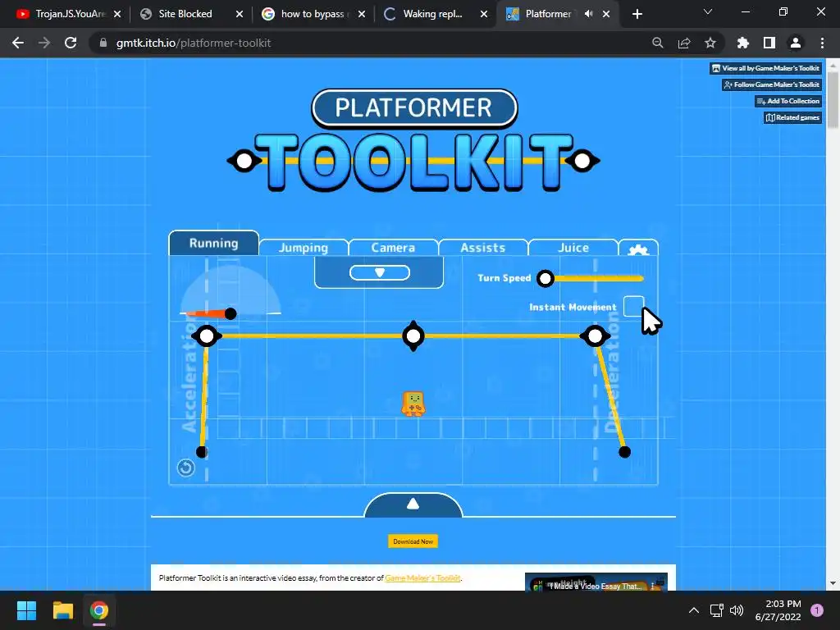Click the page vertical scrollbar
Screen dimensions: 840x630
[833, 99]
